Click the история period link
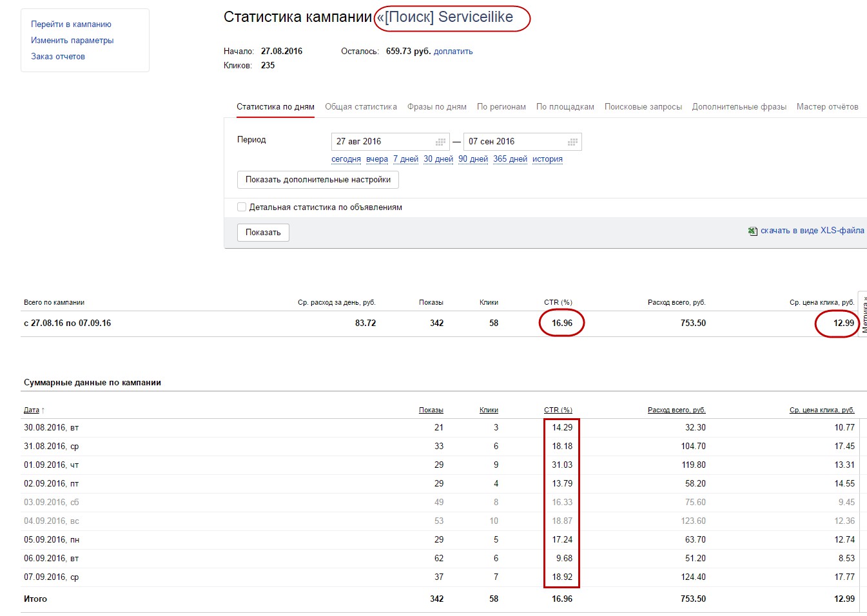The width and height of the screenshot is (867, 616). (x=547, y=159)
